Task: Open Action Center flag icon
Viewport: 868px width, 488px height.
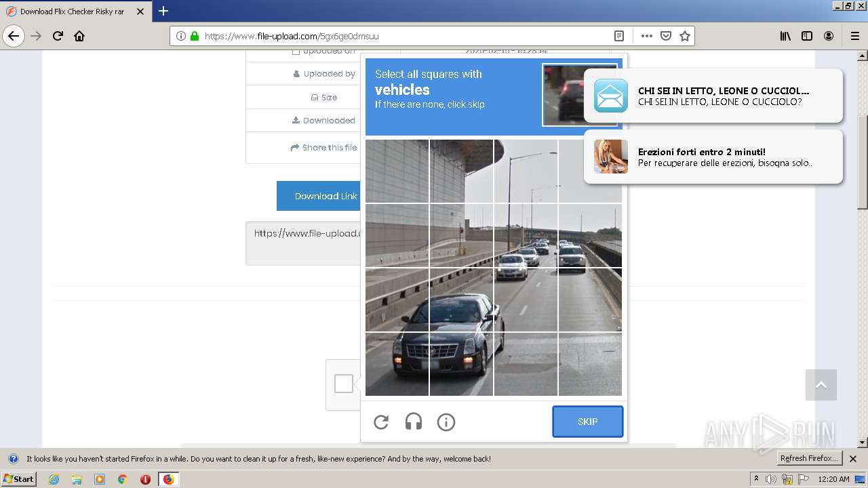Action: tap(804, 479)
